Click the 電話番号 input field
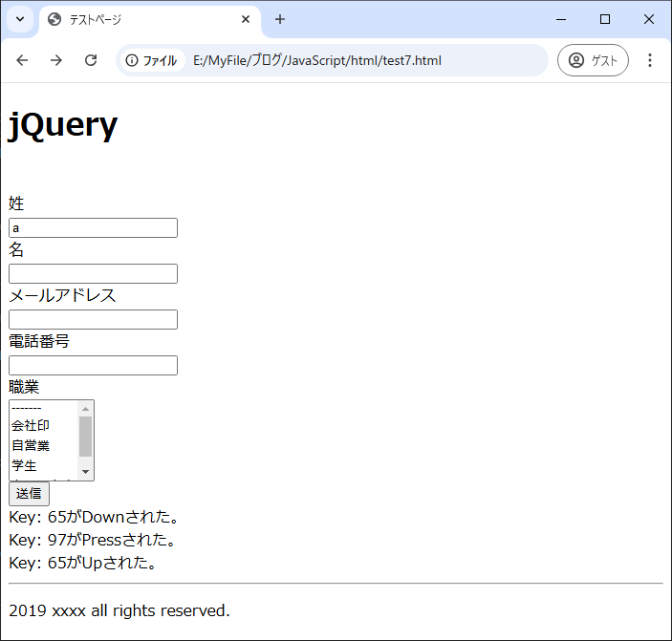 pos(93,365)
